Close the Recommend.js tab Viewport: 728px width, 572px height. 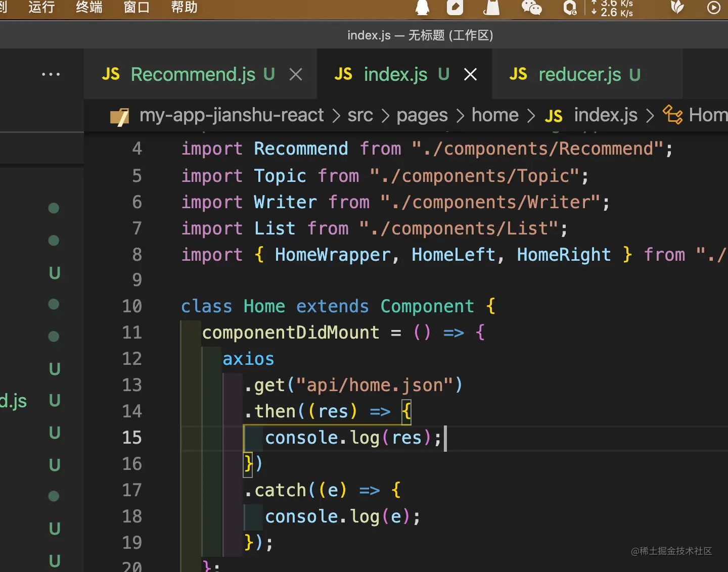[296, 75]
